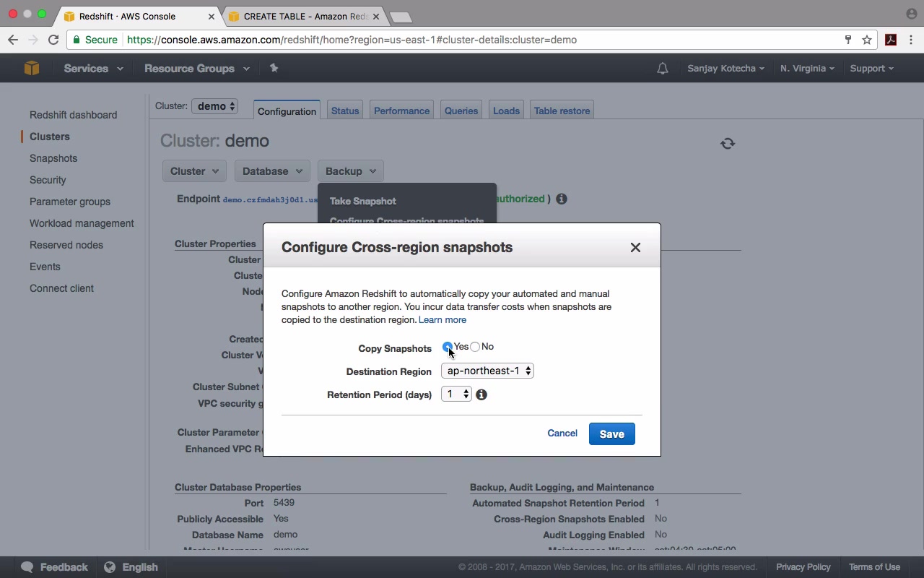Click the AWS cube logo icon
The width and height of the screenshot is (924, 578).
click(x=32, y=68)
